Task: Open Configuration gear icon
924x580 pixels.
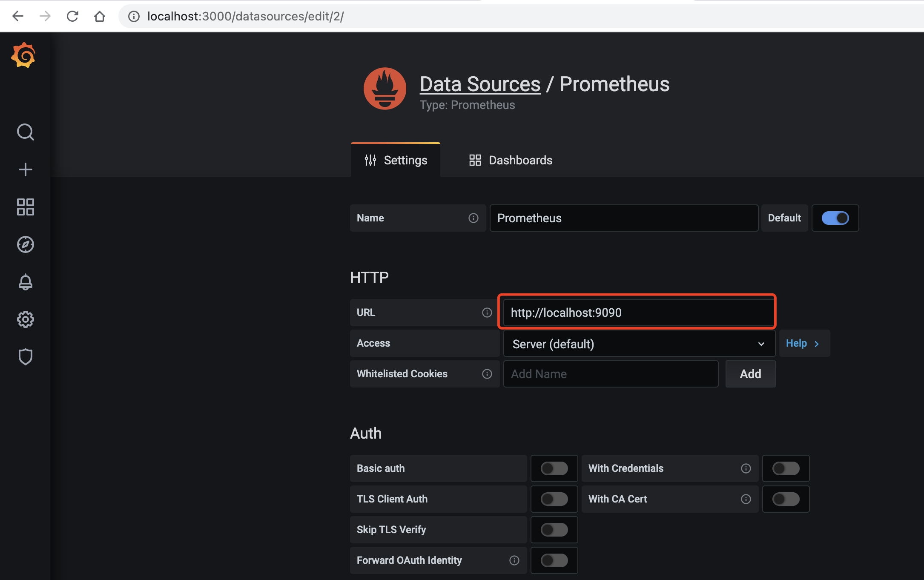Action: pos(25,319)
